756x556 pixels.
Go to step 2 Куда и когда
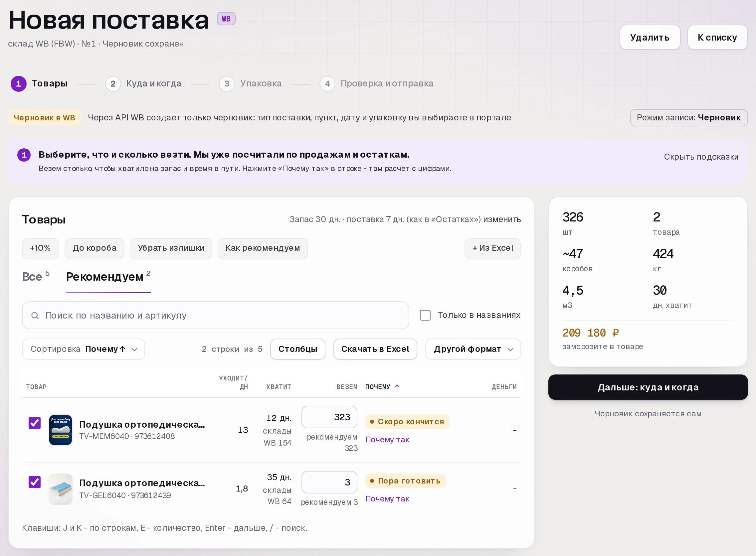143,83
